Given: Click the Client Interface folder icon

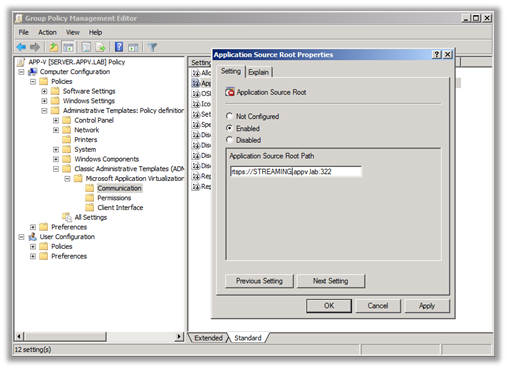Looking at the screenshot, I should pyautogui.click(x=89, y=207).
